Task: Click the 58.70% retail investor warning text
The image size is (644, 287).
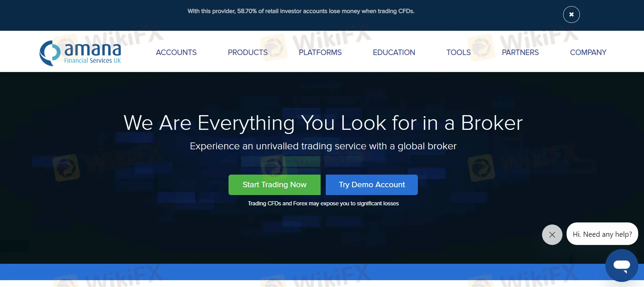Action: coord(301,11)
